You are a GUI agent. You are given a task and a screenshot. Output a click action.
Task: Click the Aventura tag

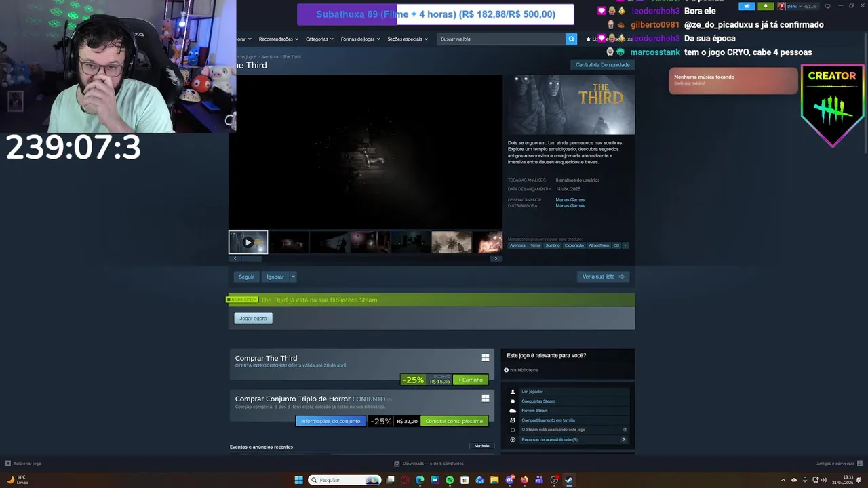[517, 245]
